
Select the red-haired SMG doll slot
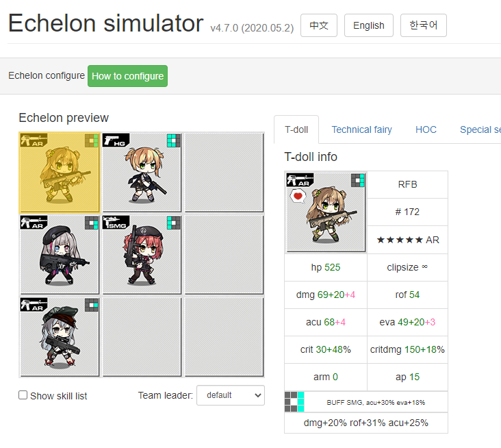point(142,255)
